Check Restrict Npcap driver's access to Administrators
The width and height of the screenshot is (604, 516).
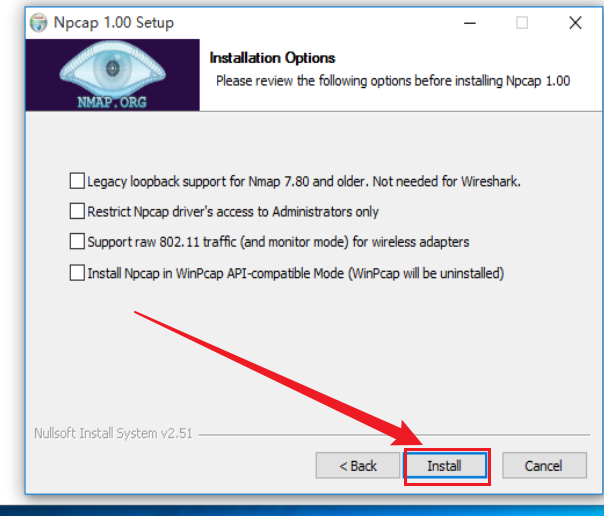tap(77, 211)
